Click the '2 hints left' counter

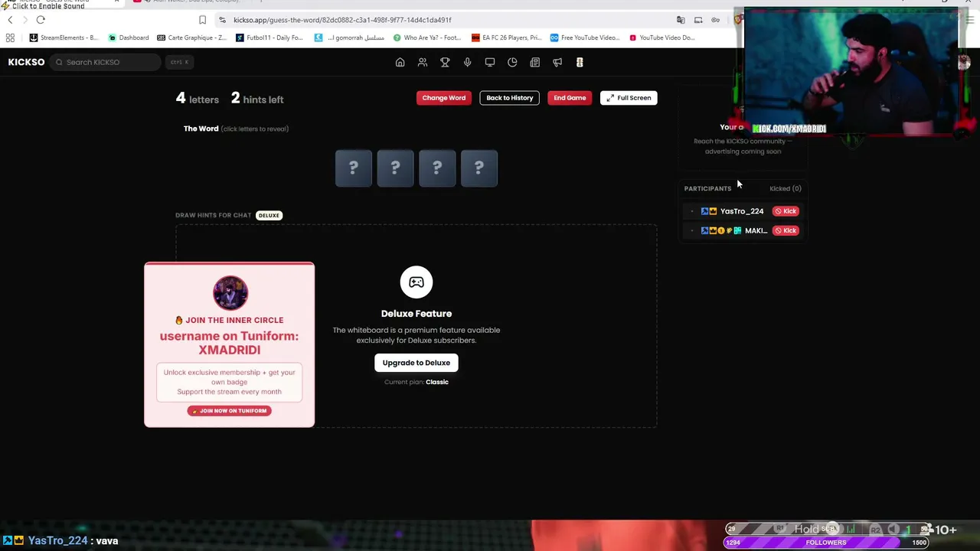[x=257, y=99]
